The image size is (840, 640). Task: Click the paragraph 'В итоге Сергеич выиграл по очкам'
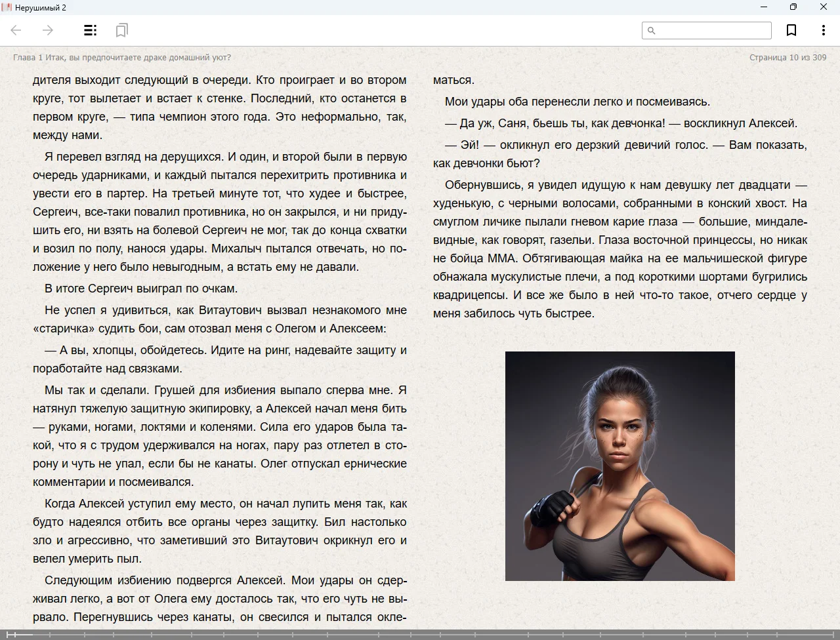[x=141, y=289]
